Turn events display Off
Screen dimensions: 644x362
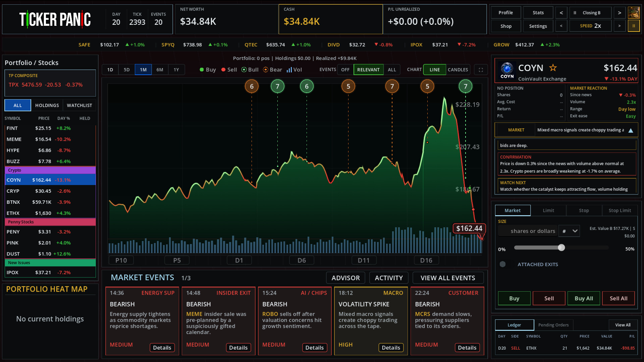pyautogui.click(x=345, y=70)
